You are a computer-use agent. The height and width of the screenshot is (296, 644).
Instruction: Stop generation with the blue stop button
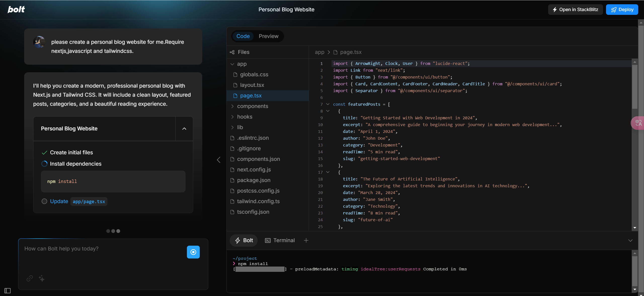193,252
